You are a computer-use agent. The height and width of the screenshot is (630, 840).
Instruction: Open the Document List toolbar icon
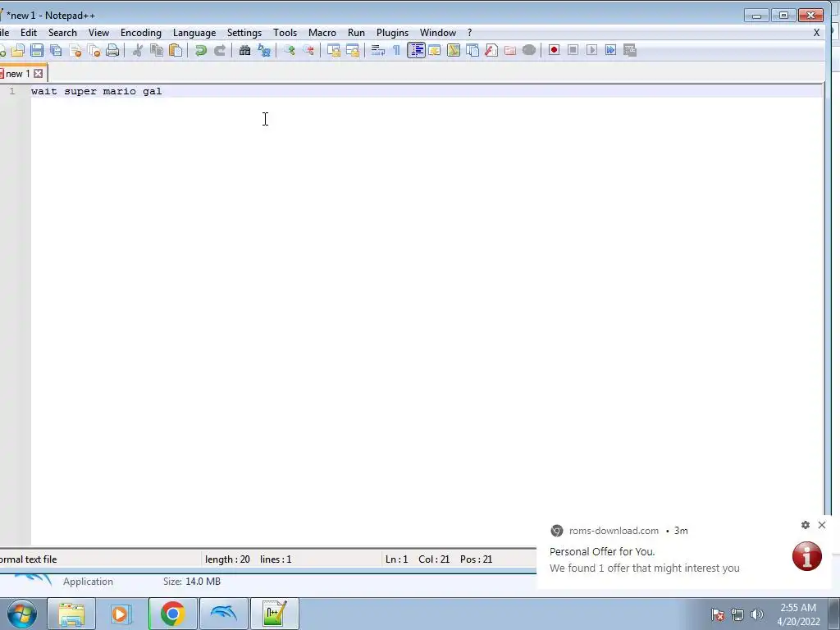(472, 50)
